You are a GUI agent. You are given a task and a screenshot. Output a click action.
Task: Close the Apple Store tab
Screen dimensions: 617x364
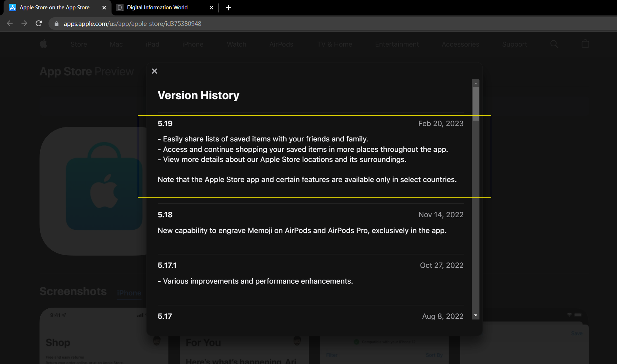[x=104, y=8]
